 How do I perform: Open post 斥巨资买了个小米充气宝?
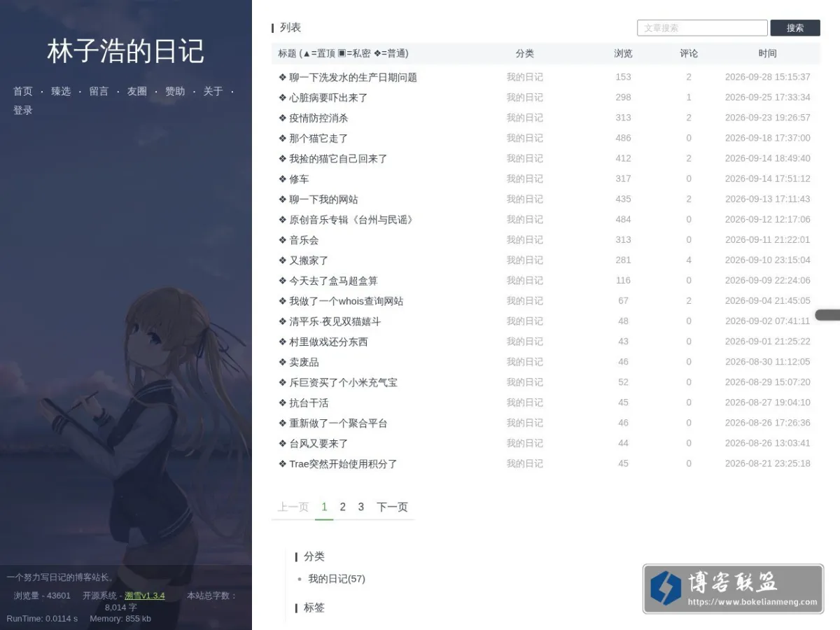click(343, 382)
